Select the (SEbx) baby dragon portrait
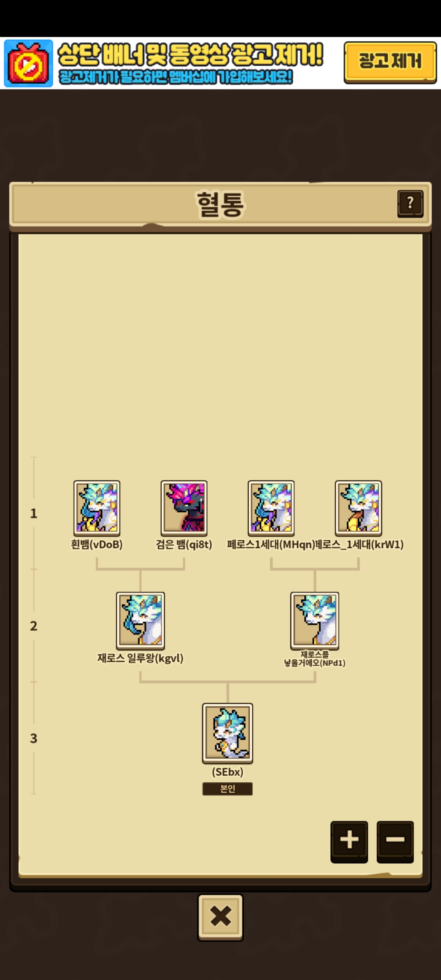This screenshot has width=441, height=980. coord(227,733)
